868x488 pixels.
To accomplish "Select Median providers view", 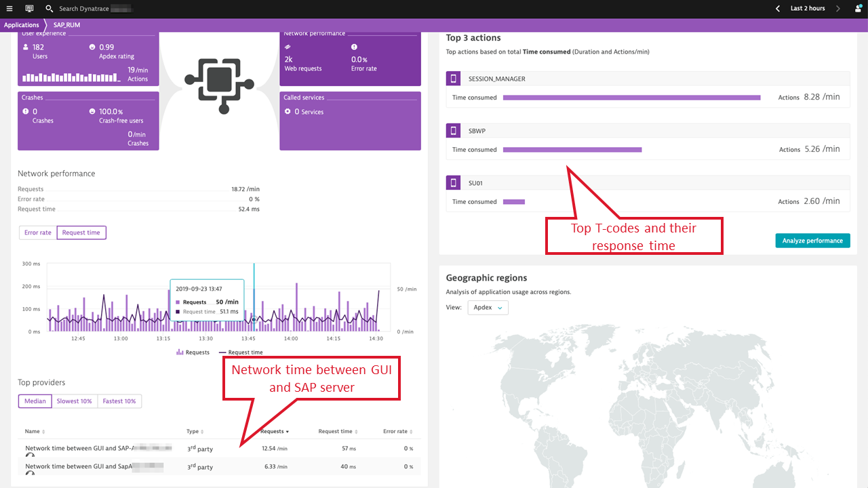I will (35, 401).
